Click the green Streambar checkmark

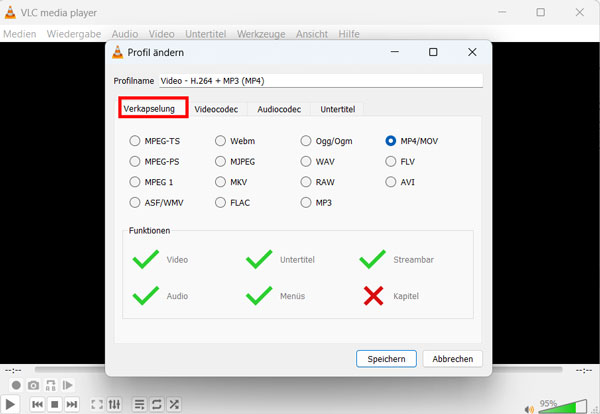coord(373,259)
